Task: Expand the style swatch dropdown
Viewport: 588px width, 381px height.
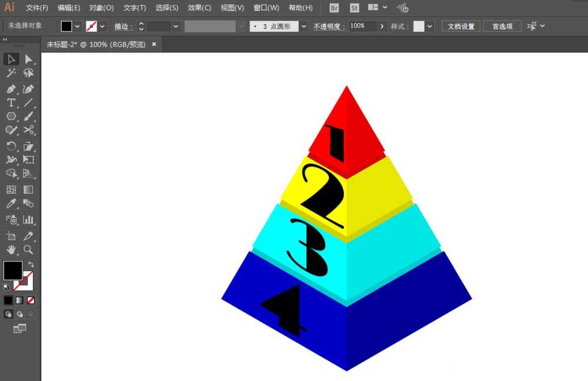Action: click(430, 26)
